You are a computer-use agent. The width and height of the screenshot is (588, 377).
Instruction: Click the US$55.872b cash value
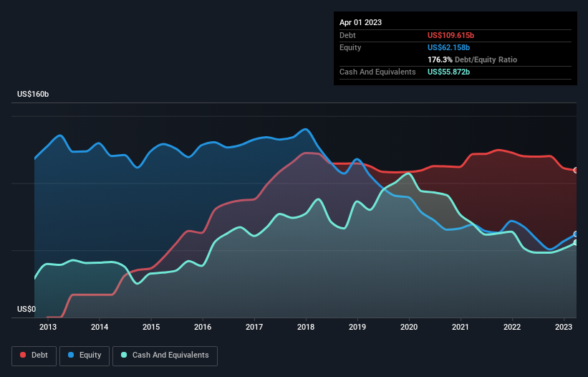coord(448,72)
